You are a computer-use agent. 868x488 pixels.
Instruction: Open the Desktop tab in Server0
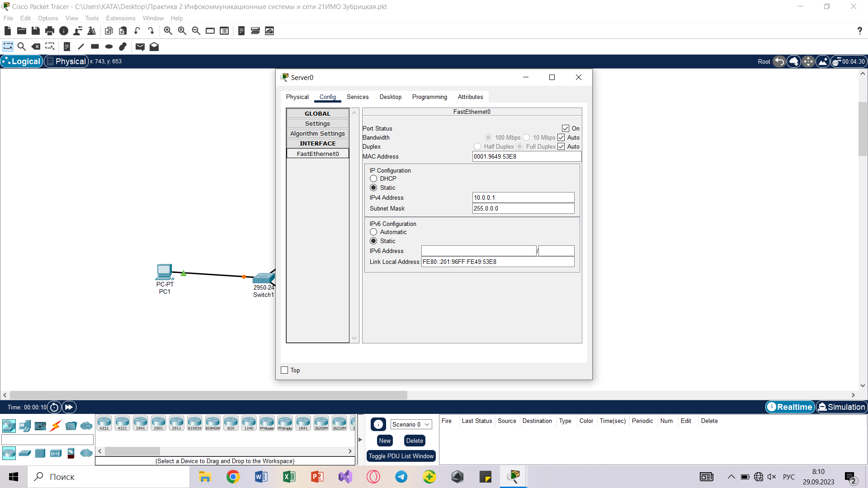[x=391, y=97]
